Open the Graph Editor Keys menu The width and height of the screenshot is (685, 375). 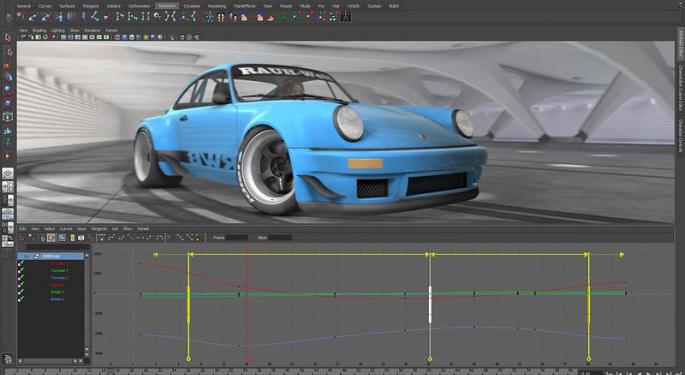coord(82,229)
